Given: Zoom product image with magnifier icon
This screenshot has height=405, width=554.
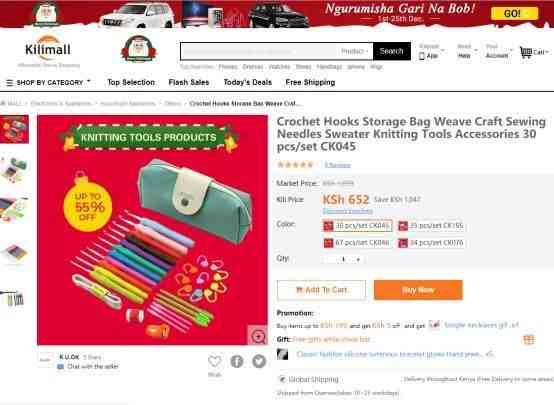Looking at the screenshot, I should 258,336.
